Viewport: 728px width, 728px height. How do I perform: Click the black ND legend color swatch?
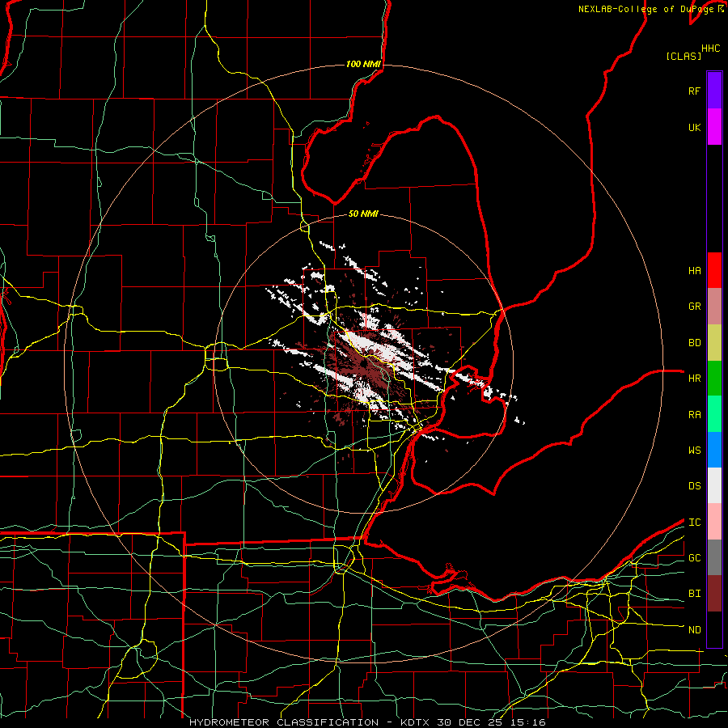[x=714, y=629]
